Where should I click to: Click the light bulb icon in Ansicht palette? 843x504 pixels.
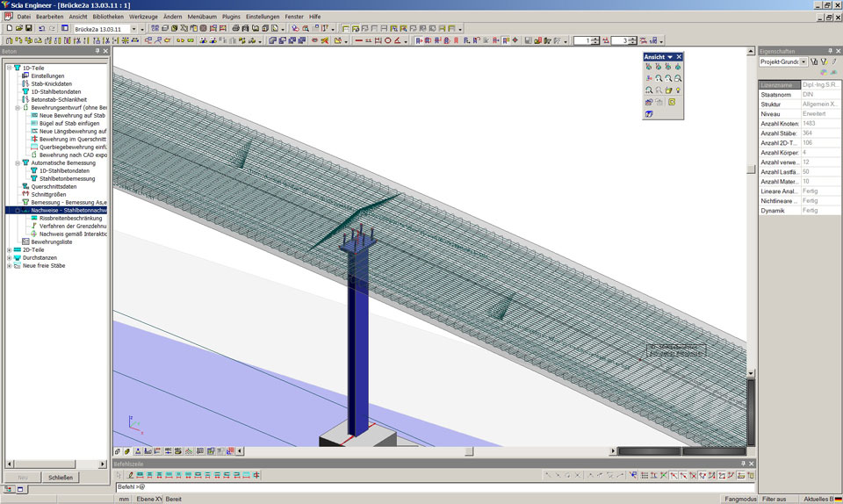tap(678, 90)
